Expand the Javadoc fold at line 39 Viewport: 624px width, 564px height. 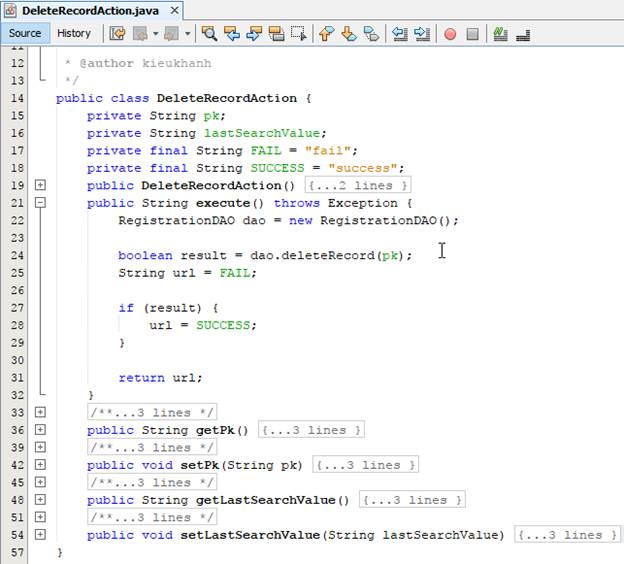(x=40, y=447)
